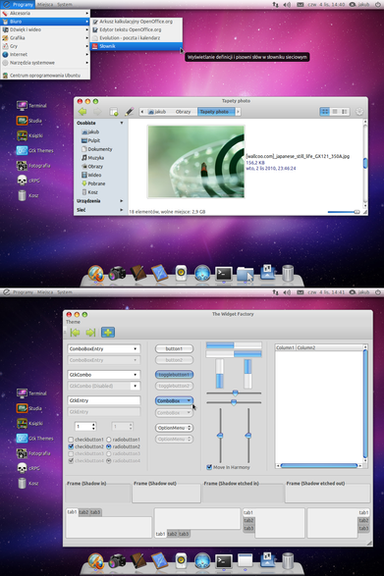384x576 pixels.
Task: Open the Theme menu in Widget Factory
Action: pyautogui.click(x=73, y=322)
